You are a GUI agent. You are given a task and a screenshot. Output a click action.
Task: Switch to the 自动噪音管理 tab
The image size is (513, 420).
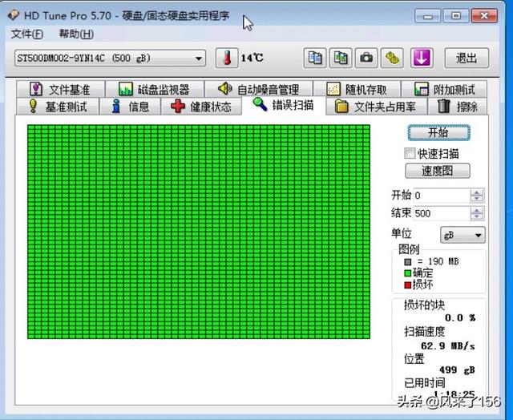(258, 89)
